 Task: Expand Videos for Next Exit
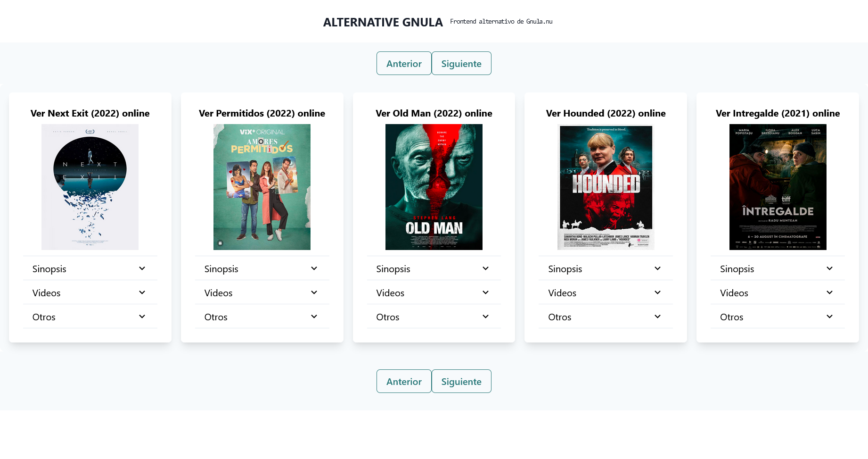pyautogui.click(x=90, y=292)
